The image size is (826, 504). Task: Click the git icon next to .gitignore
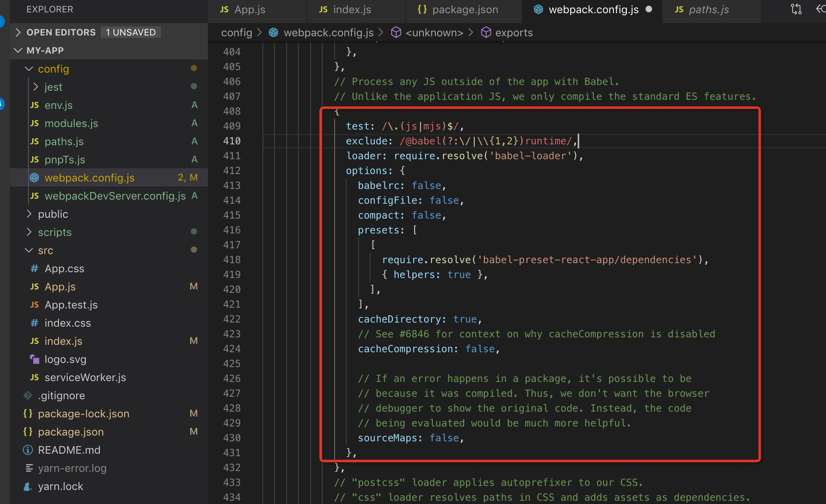pos(28,396)
